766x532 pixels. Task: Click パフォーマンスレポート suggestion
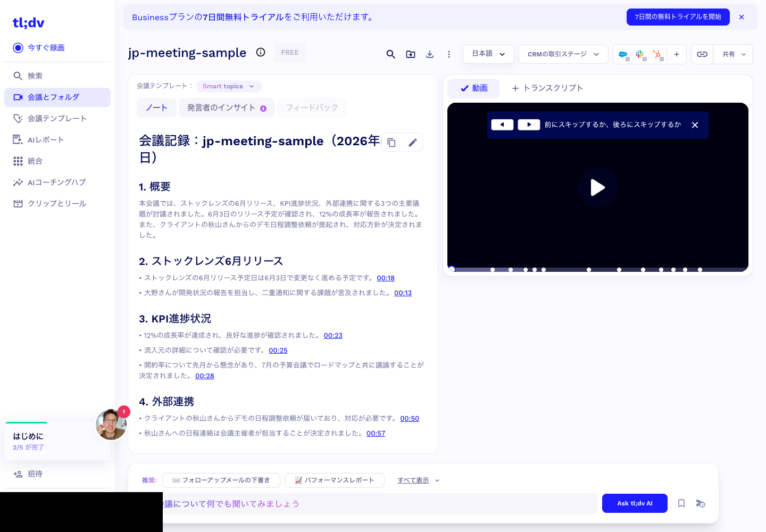[x=335, y=480]
